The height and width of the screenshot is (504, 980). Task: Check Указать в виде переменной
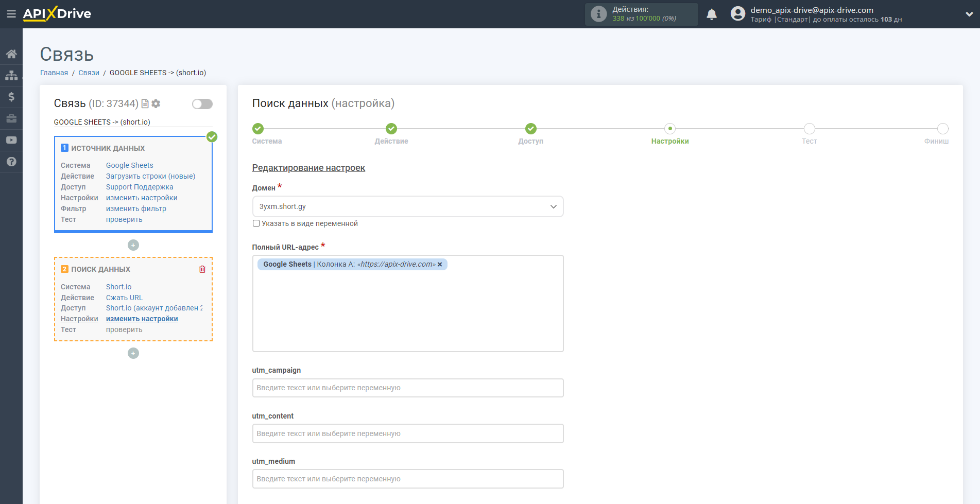(256, 223)
